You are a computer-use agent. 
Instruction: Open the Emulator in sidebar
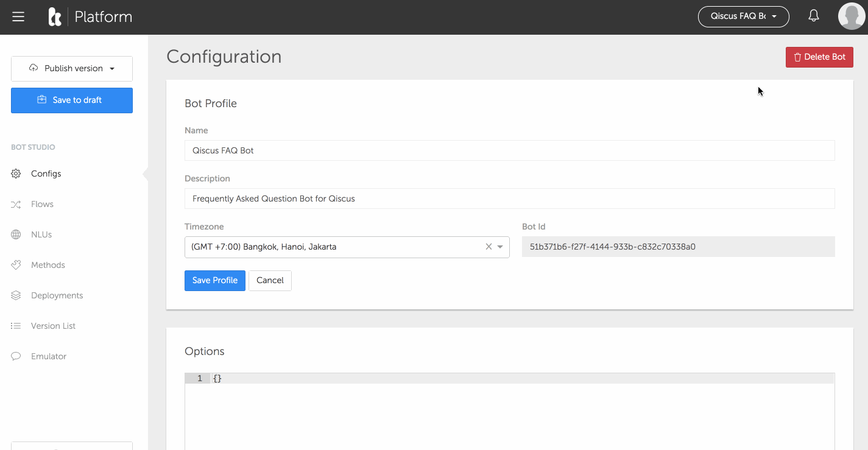click(x=49, y=356)
